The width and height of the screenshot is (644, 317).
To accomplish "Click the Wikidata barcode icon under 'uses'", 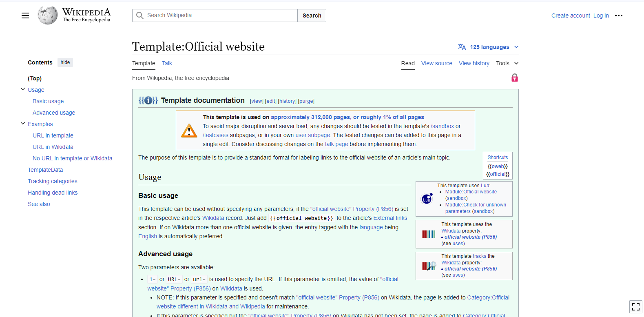I will (x=429, y=234).
